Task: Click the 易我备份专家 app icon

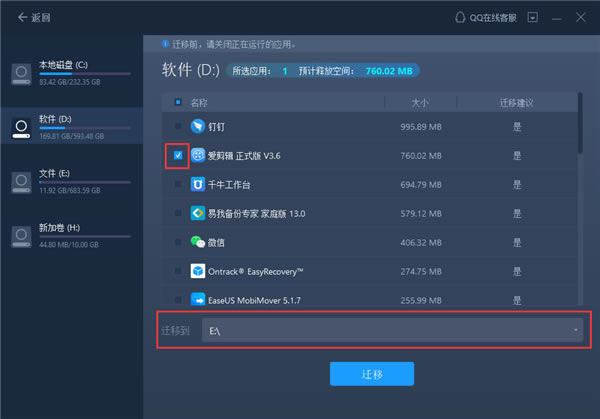Action: pos(198,213)
